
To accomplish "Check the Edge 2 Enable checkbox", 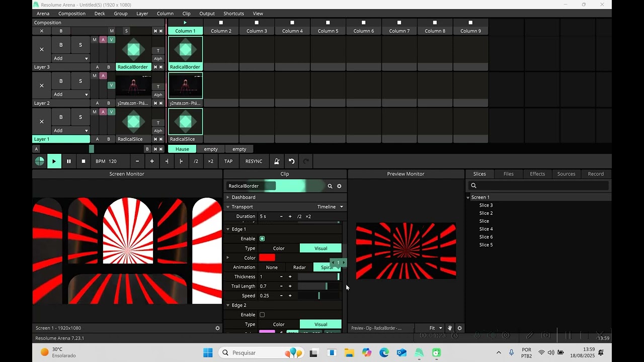I will pyautogui.click(x=262, y=315).
